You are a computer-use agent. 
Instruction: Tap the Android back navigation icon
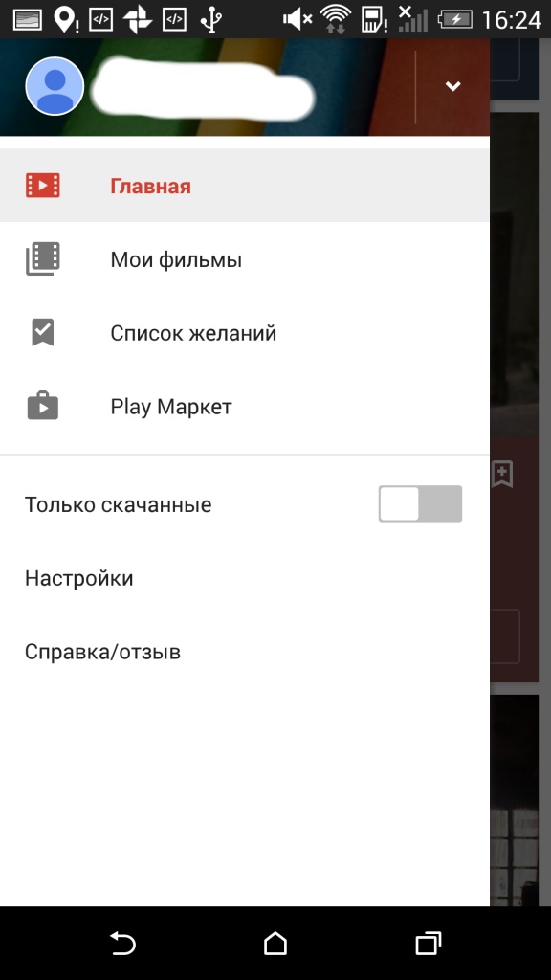pyautogui.click(x=122, y=943)
